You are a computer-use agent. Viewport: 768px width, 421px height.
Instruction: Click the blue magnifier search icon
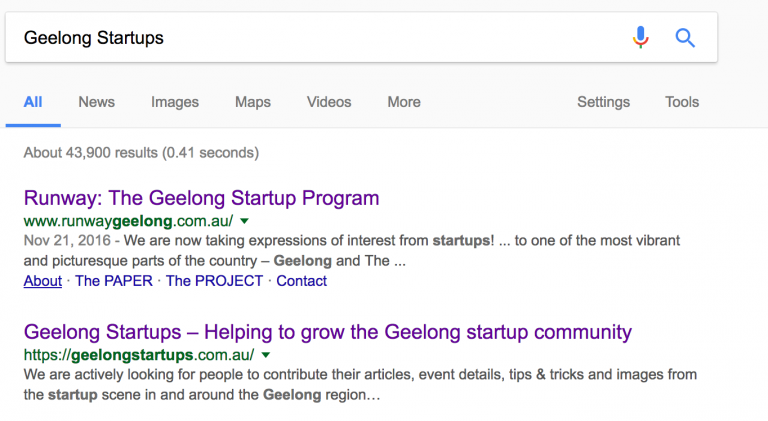click(x=685, y=38)
